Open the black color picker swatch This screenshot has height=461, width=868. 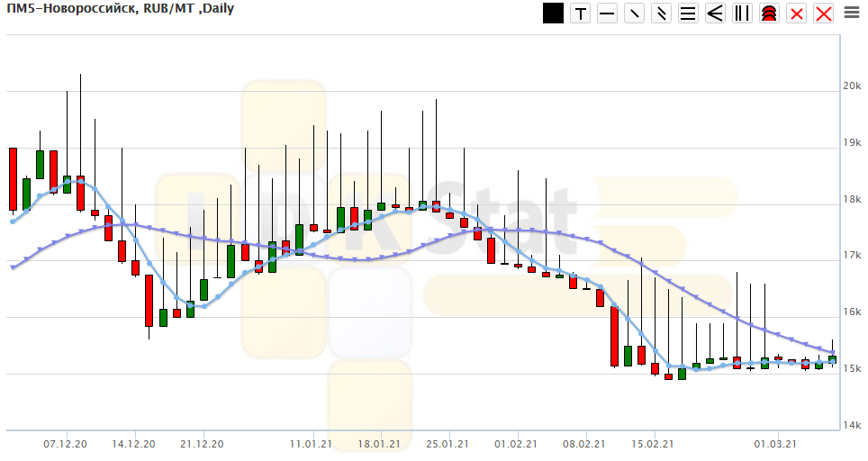pos(554,14)
